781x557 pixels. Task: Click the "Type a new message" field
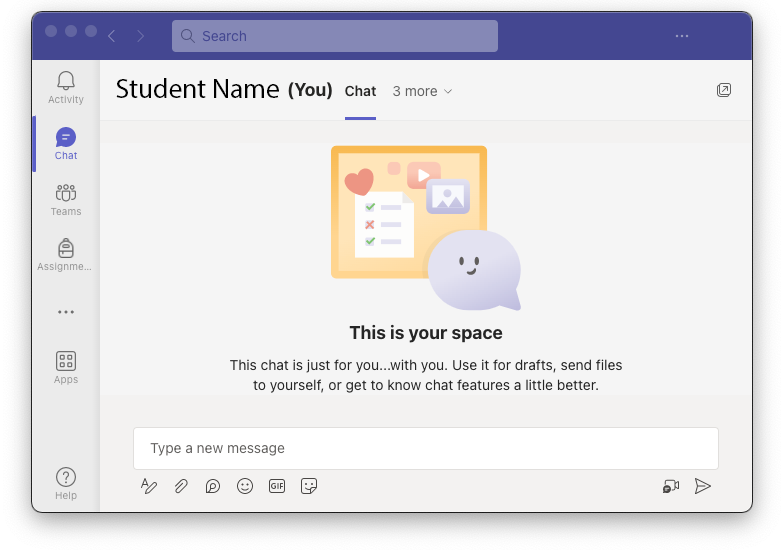[x=425, y=448]
